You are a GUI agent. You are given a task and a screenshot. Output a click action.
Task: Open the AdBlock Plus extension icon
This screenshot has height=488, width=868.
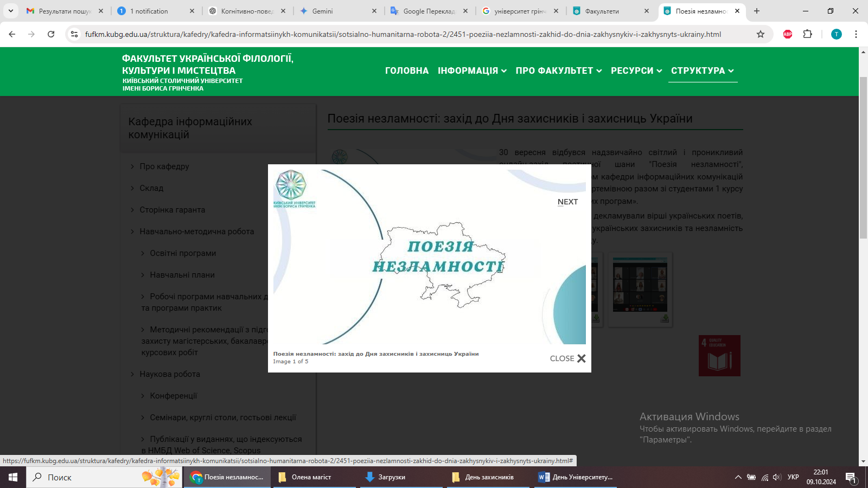pos(788,34)
